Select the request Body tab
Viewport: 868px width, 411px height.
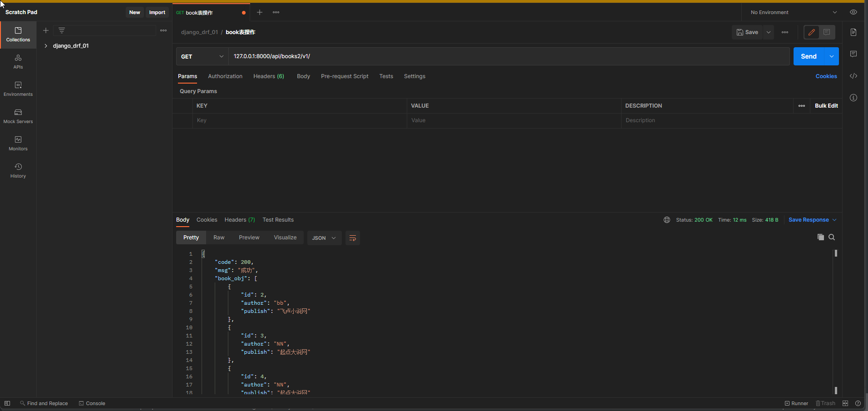coord(303,76)
